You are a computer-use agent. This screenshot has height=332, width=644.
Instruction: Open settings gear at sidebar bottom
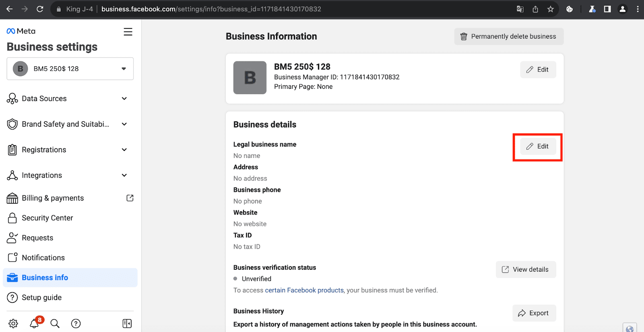click(x=13, y=324)
